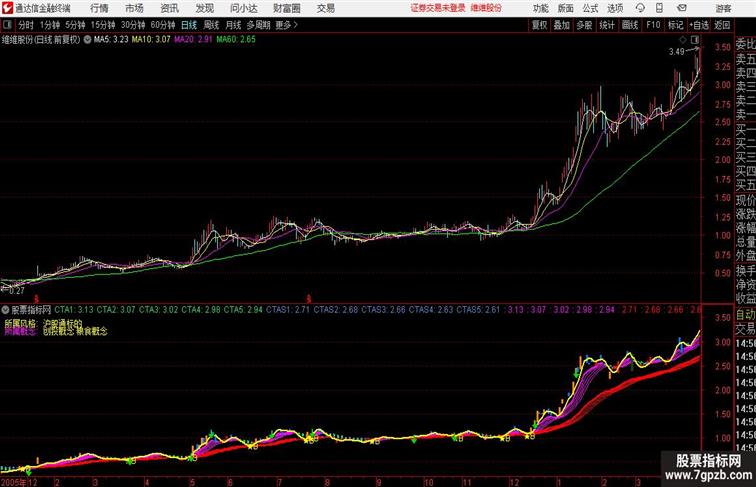
Task: Click the MA60: 2.65 value label
Action: 236,40
